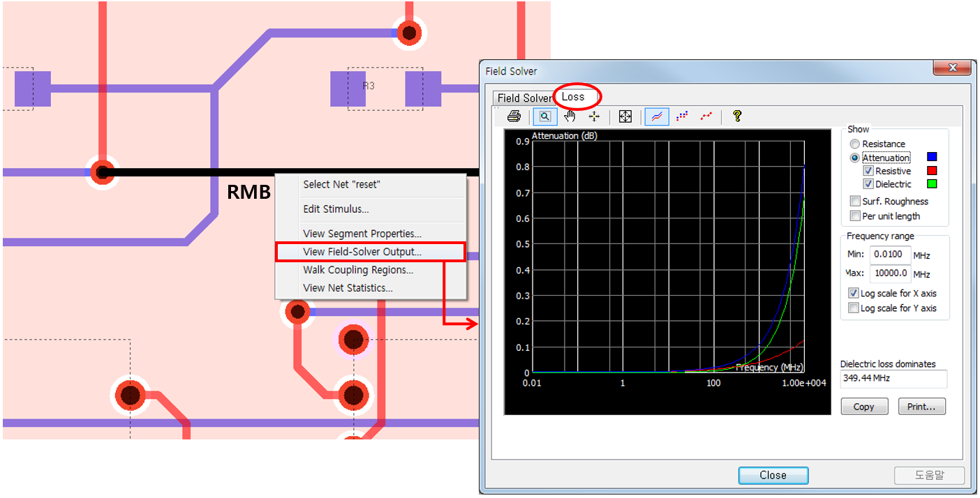Enable the Surf. Roughness checkbox
The image size is (980, 498).
pyautogui.click(x=854, y=202)
